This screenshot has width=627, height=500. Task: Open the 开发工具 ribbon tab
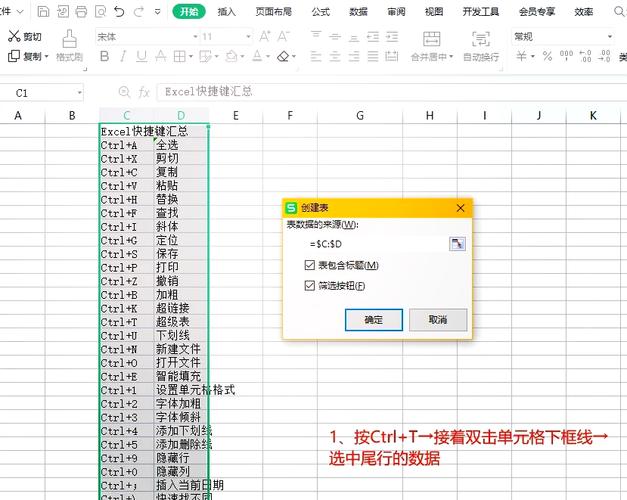pos(481,12)
